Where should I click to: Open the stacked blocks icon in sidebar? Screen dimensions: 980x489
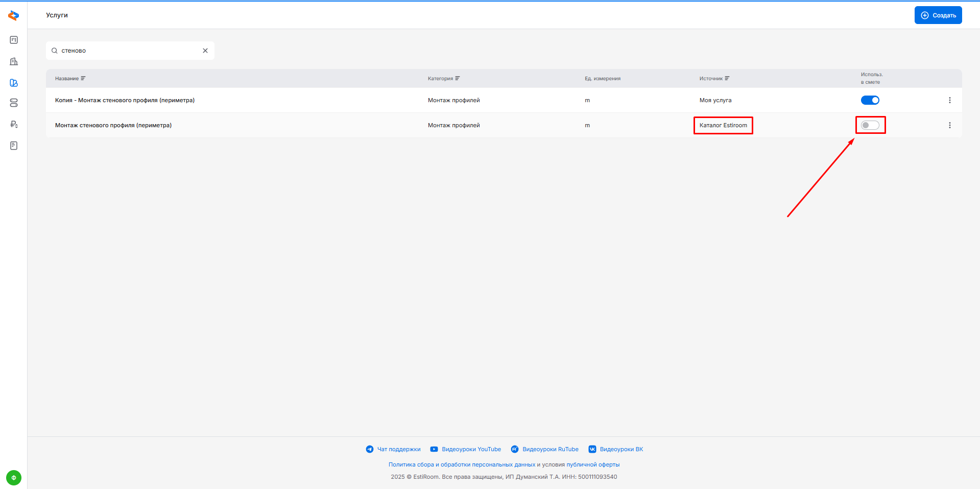pos(14,103)
